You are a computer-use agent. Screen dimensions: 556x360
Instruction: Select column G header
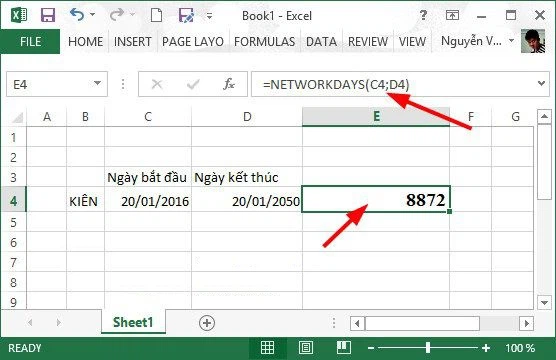click(515, 117)
